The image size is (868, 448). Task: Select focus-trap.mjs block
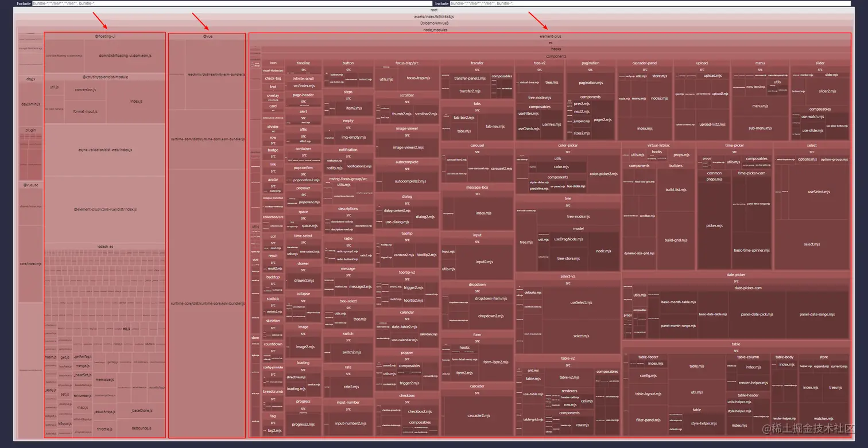(418, 78)
